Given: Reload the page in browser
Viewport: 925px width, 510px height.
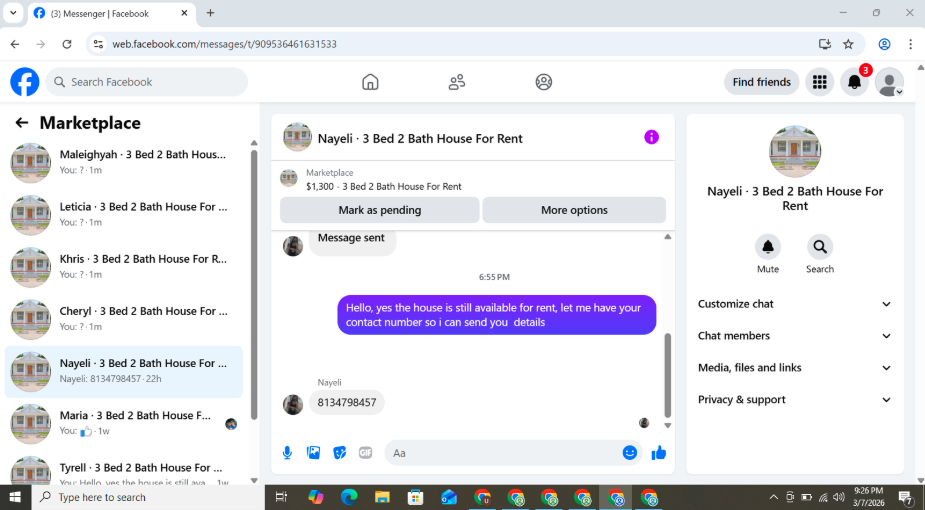Looking at the screenshot, I should pyautogui.click(x=67, y=44).
